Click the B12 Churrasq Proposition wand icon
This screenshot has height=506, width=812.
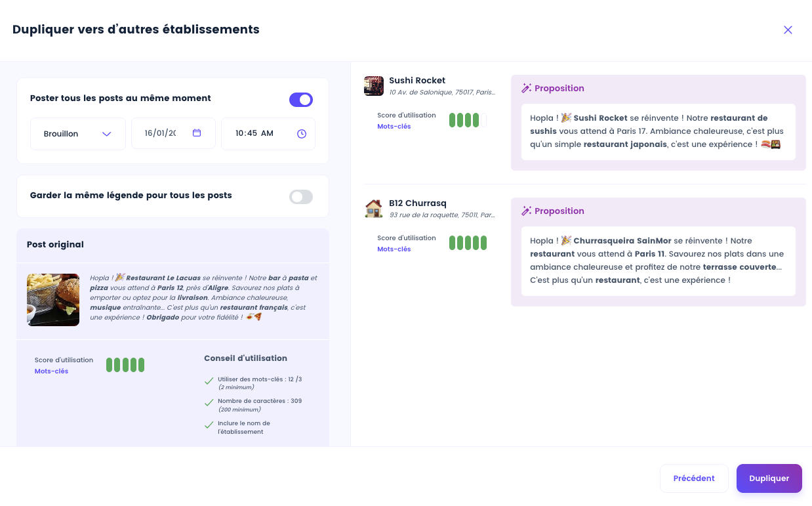[x=526, y=211]
